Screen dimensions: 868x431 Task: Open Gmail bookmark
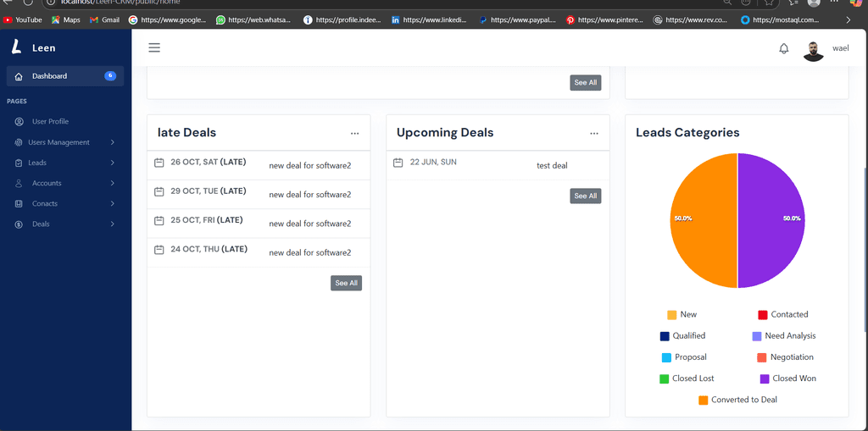pyautogui.click(x=104, y=20)
